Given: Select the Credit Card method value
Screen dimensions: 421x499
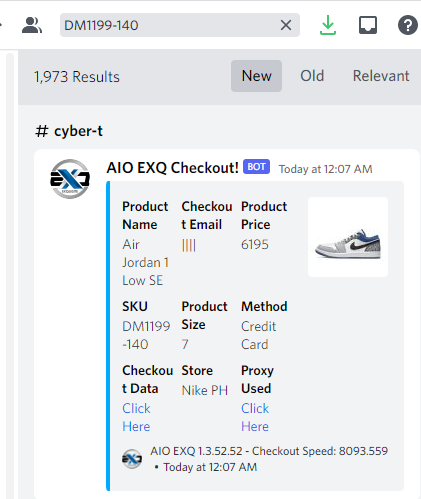Looking at the screenshot, I should click(x=259, y=335).
